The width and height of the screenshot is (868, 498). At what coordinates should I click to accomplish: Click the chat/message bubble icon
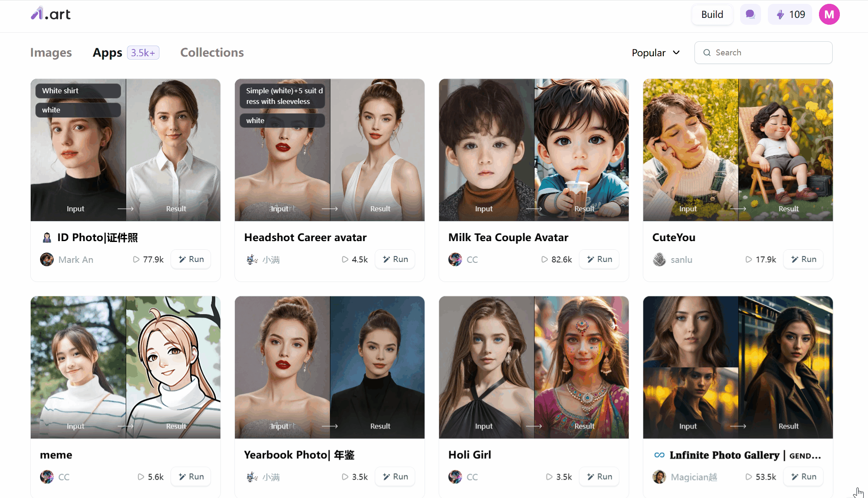(x=750, y=14)
